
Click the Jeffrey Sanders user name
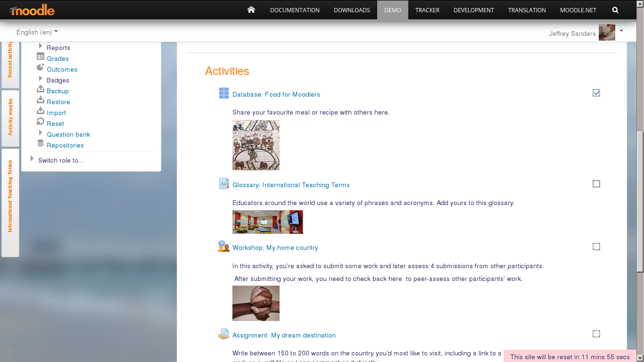pos(572,33)
